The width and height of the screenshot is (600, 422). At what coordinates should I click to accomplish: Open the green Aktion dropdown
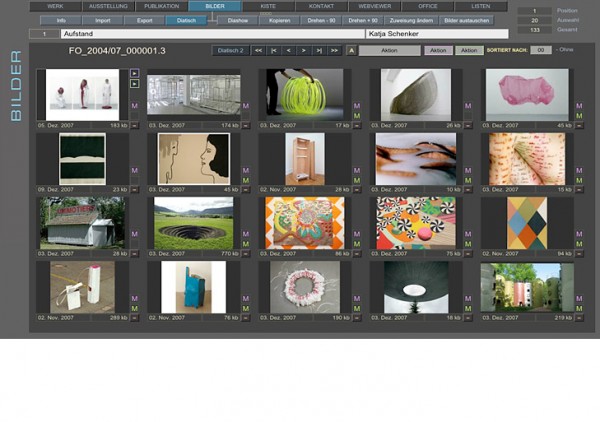468,50
